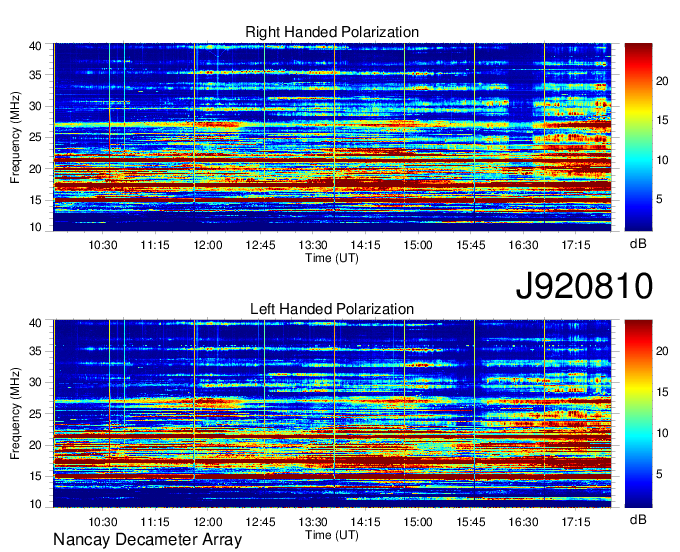
Task: Click the 10:30 tick of Right Handed plot
Action: (103, 245)
